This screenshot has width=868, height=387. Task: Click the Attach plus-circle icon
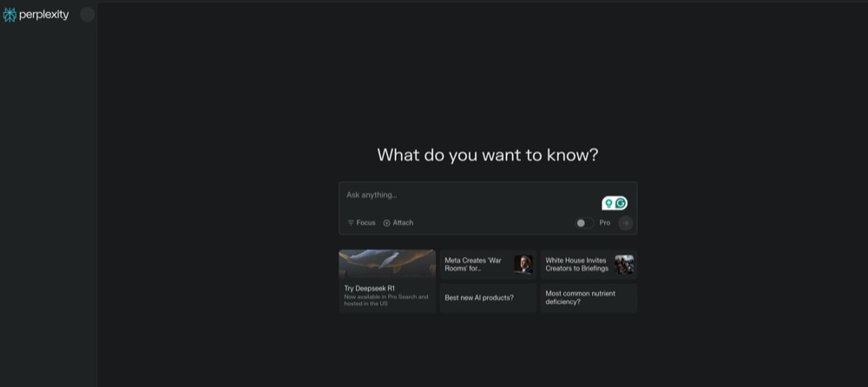click(x=387, y=223)
